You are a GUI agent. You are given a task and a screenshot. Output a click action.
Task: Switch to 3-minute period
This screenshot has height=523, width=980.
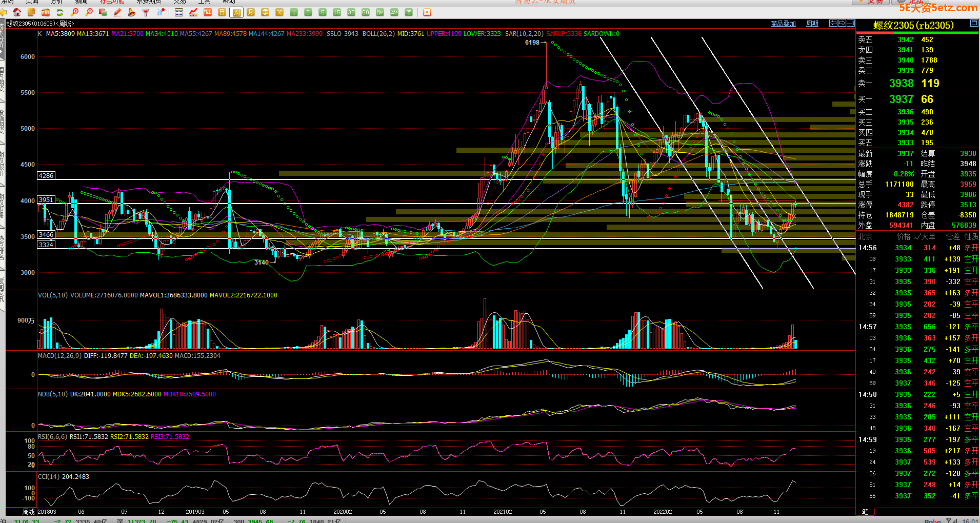308,12
